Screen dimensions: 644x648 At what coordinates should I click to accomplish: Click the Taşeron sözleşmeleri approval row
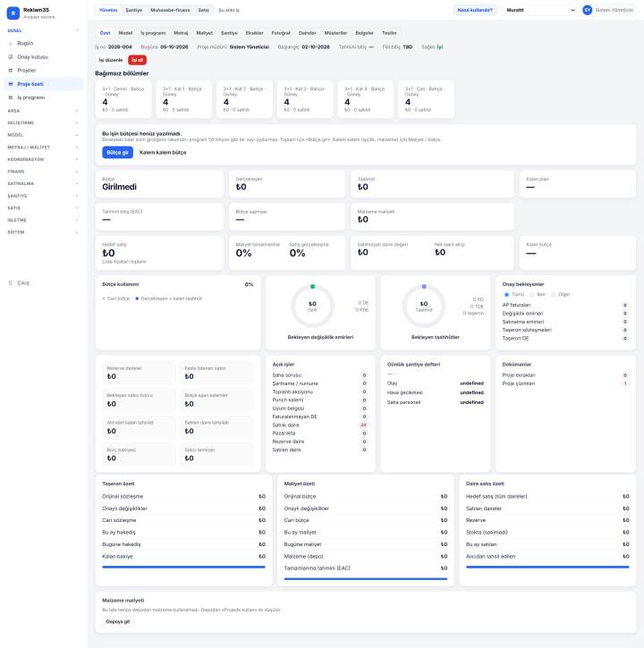565,330
